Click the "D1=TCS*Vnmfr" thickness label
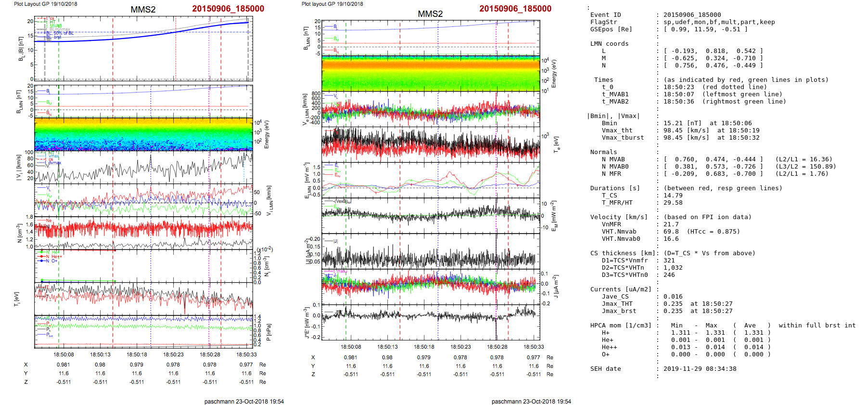 tap(625, 261)
